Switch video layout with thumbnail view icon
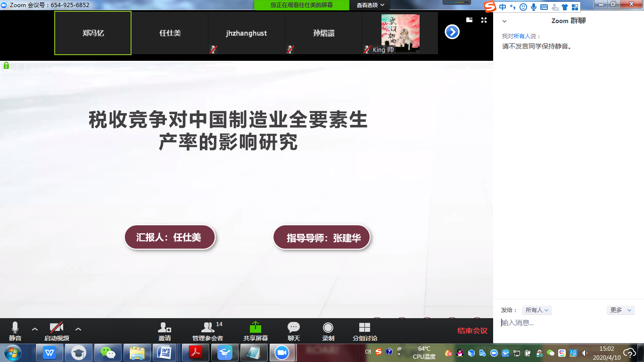The width and height of the screenshot is (644, 362). pos(469,20)
